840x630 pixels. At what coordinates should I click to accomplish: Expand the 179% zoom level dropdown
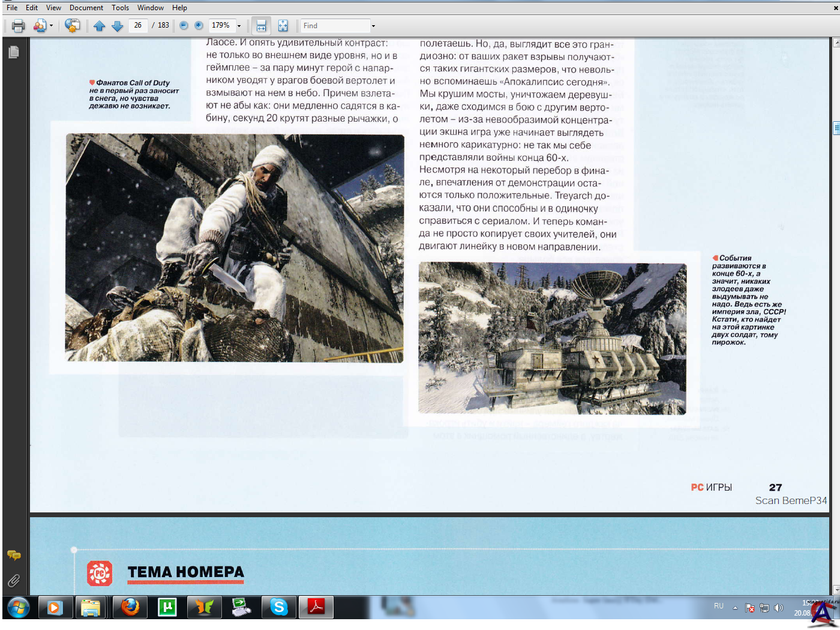(x=239, y=26)
